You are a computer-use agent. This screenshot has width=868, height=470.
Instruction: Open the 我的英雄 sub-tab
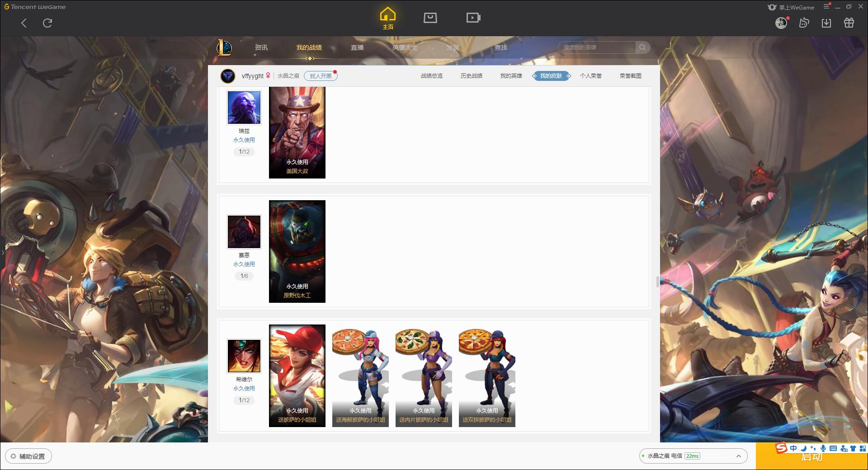pos(511,76)
